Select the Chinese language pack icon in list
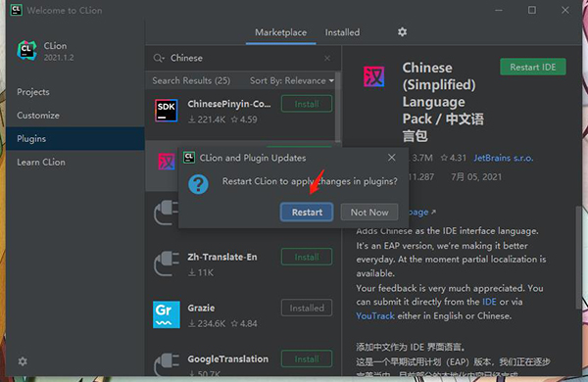The image size is (588, 382). click(167, 162)
